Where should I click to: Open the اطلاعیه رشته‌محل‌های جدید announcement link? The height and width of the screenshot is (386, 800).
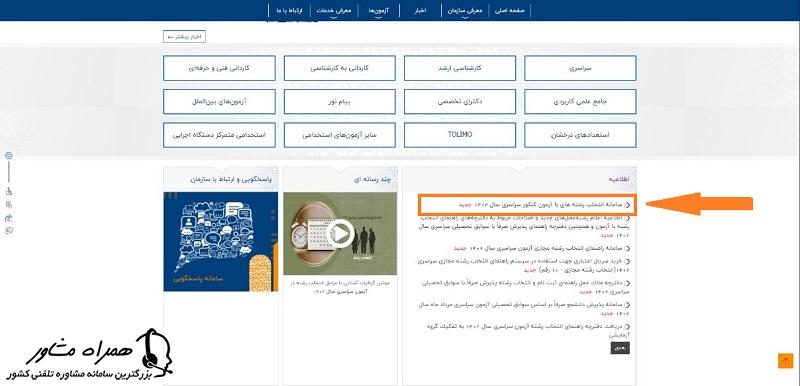tap(524, 226)
